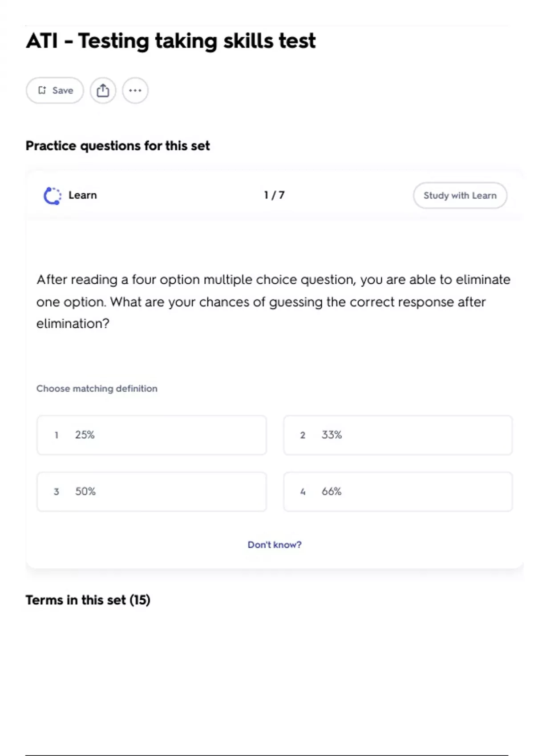Click the Terms in this set (15) heading

(88, 600)
